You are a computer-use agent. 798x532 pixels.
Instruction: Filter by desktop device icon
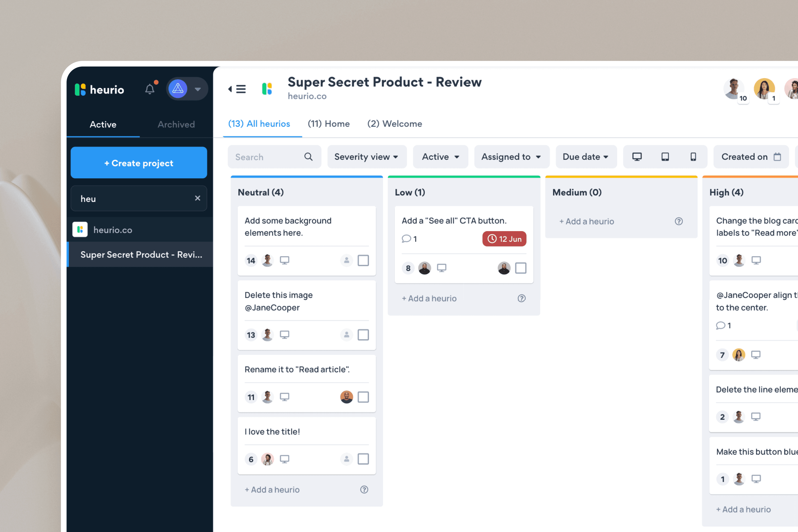pyautogui.click(x=637, y=157)
